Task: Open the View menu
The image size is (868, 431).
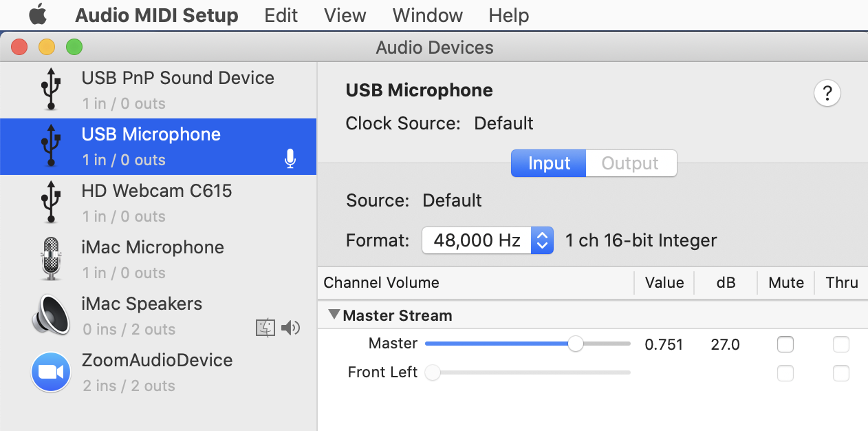Action: (x=345, y=15)
